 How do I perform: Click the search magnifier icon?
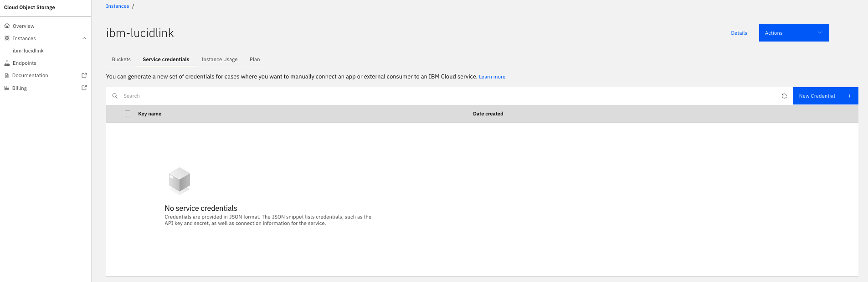[115, 96]
